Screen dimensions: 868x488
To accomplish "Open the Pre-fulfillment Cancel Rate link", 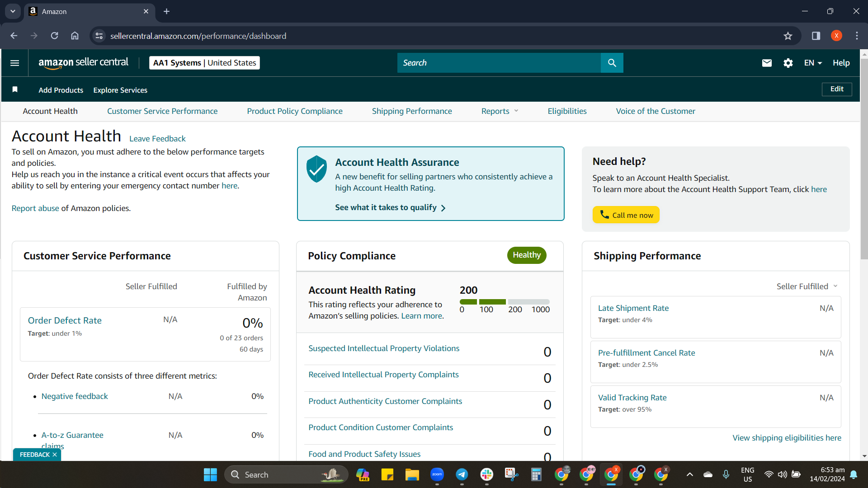I will click(646, 353).
